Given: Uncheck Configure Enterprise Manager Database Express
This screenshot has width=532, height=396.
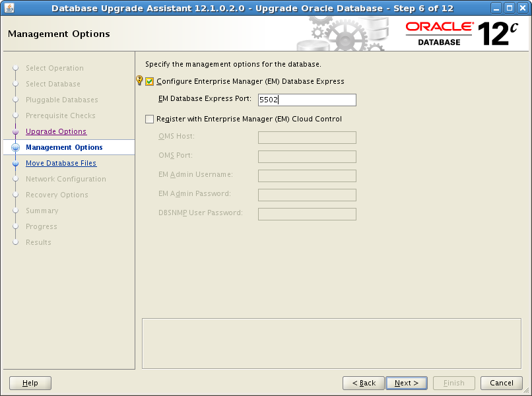Looking at the screenshot, I should [x=149, y=81].
